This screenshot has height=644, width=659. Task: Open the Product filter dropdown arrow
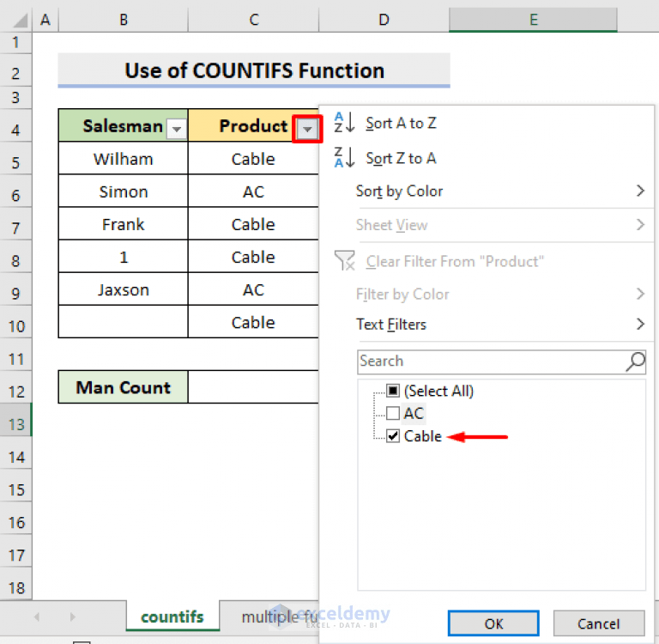[x=307, y=129]
